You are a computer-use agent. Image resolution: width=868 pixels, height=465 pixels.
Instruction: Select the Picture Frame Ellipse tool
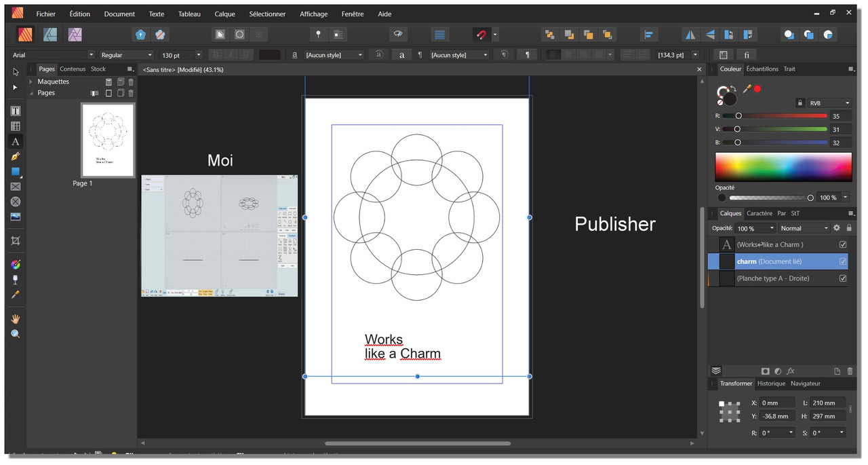(x=16, y=202)
